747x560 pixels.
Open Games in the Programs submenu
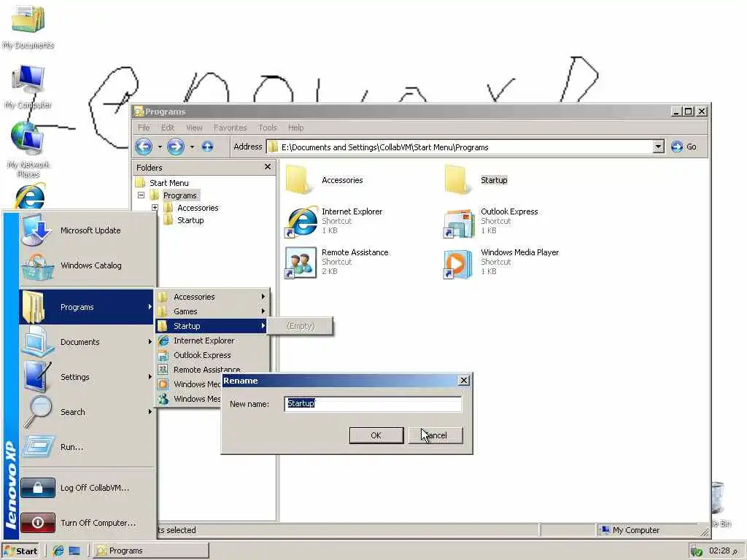coord(212,311)
